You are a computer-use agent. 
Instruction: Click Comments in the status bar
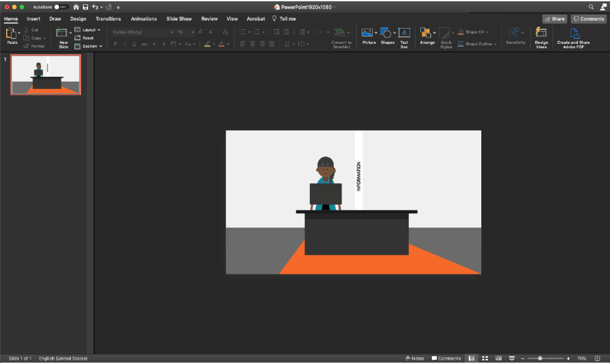447,358
